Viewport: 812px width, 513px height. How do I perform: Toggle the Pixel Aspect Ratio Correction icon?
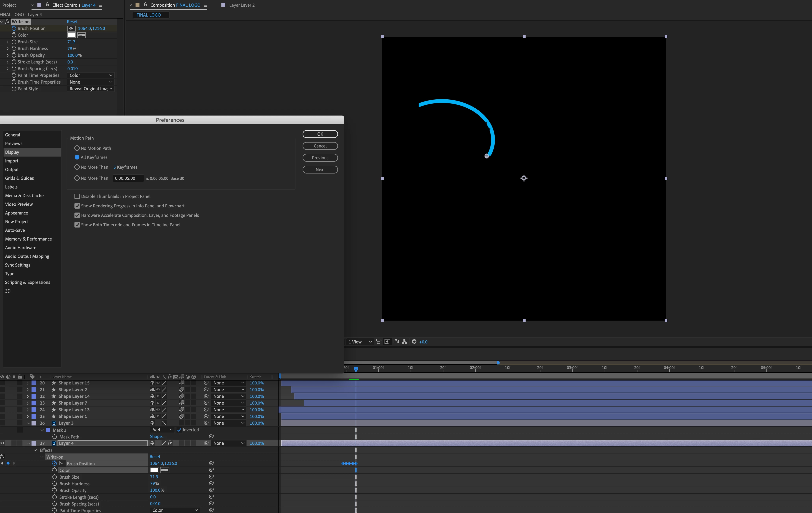coord(378,341)
